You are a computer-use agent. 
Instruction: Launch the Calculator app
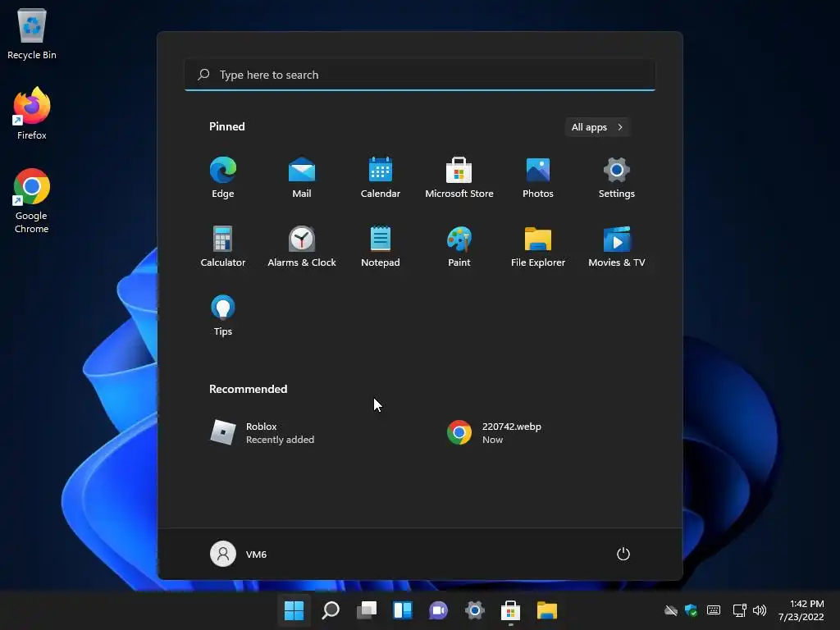(223, 246)
